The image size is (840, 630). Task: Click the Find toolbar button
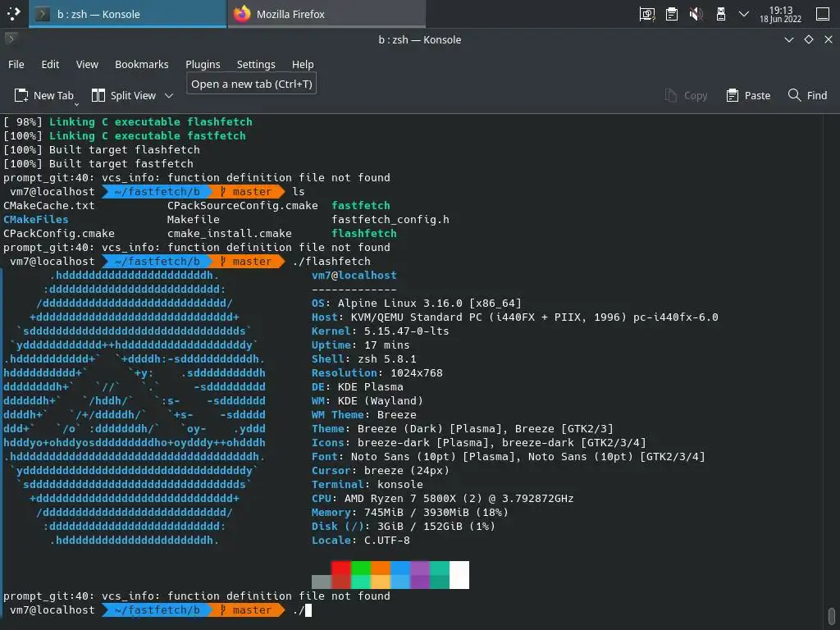807,95
